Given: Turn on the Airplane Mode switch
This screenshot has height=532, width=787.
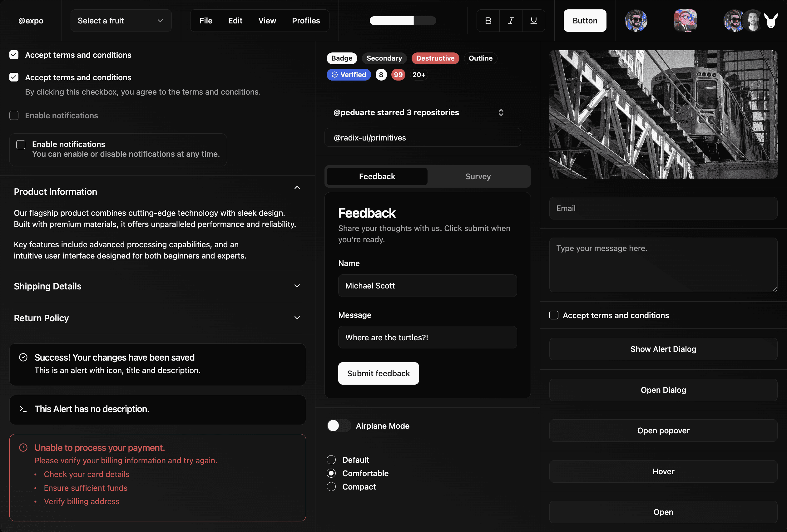Looking at the screenshot, I should (x=338, y=426).
